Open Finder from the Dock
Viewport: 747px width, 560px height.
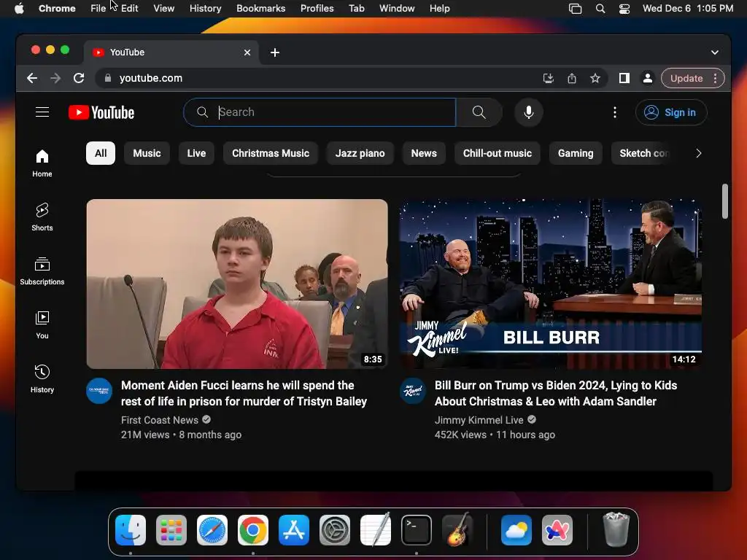coord(130,530)
